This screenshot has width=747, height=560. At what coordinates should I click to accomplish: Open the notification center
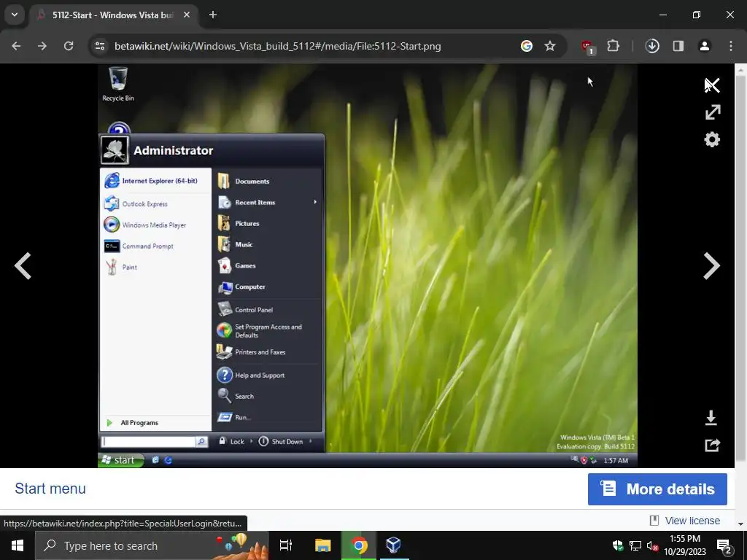(x=724, y=546)
